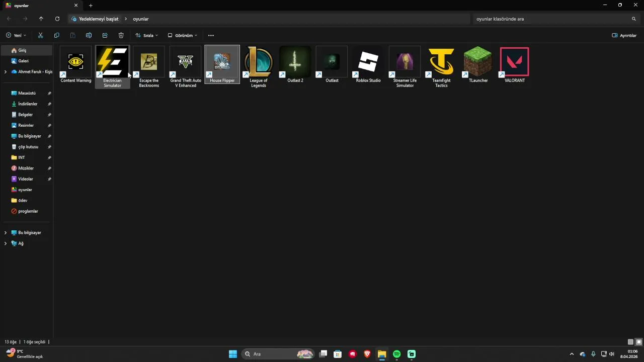Viewport: 644px width, 362px height.
Task: Open the more options ellipsis menu
Action: click(211, 35)
